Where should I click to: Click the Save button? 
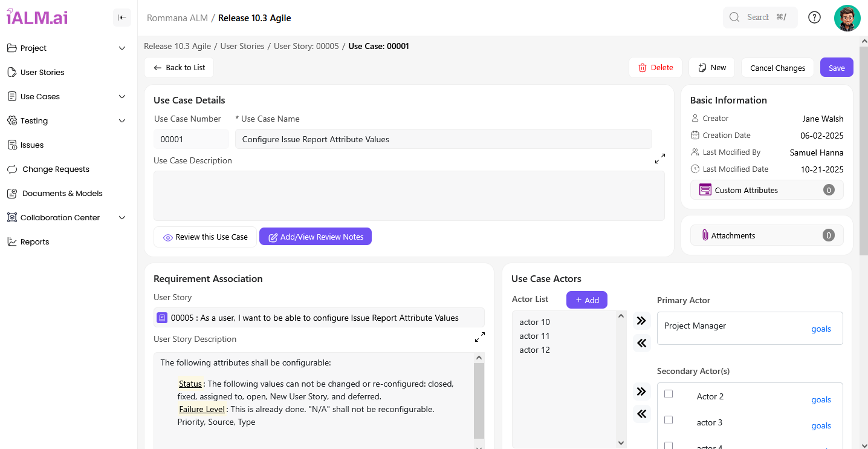[836, 68]
